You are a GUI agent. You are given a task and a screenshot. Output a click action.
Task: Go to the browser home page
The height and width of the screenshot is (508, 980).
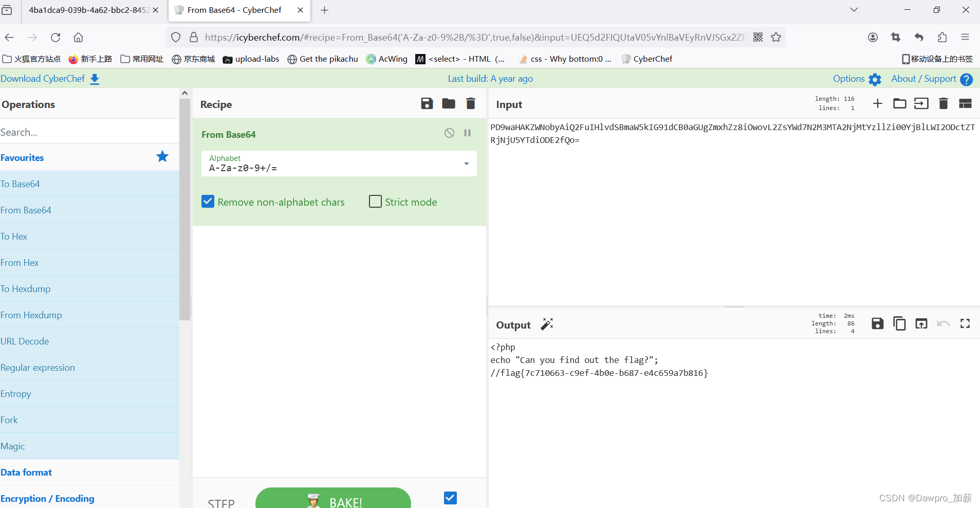click(78, 37)
